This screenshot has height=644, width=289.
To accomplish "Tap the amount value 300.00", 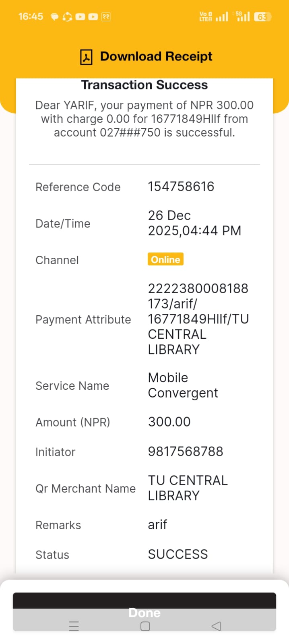I will [169, 422].
